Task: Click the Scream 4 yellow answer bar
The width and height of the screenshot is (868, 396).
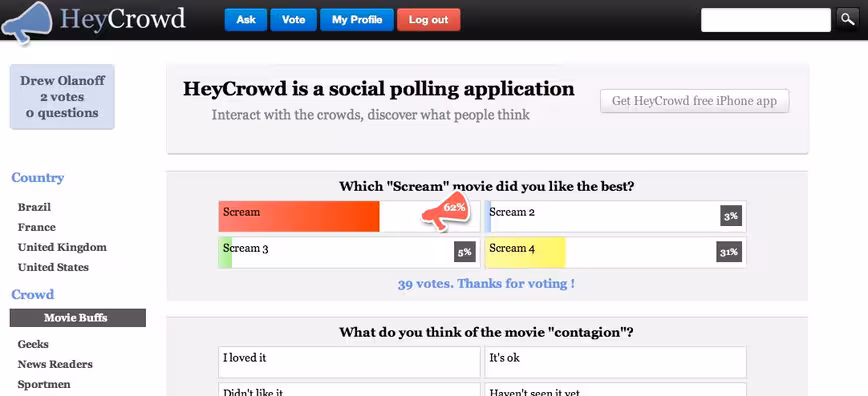Action: [616, 253]
